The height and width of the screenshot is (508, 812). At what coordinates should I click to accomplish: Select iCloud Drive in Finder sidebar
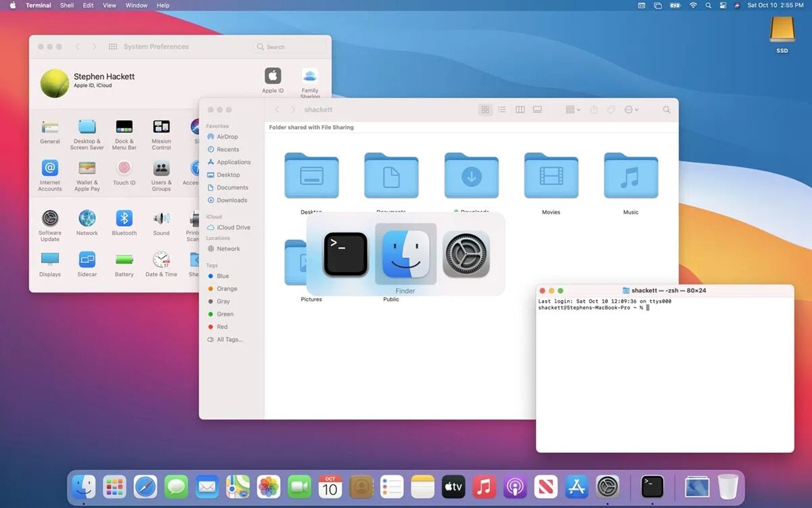[229, 228]
